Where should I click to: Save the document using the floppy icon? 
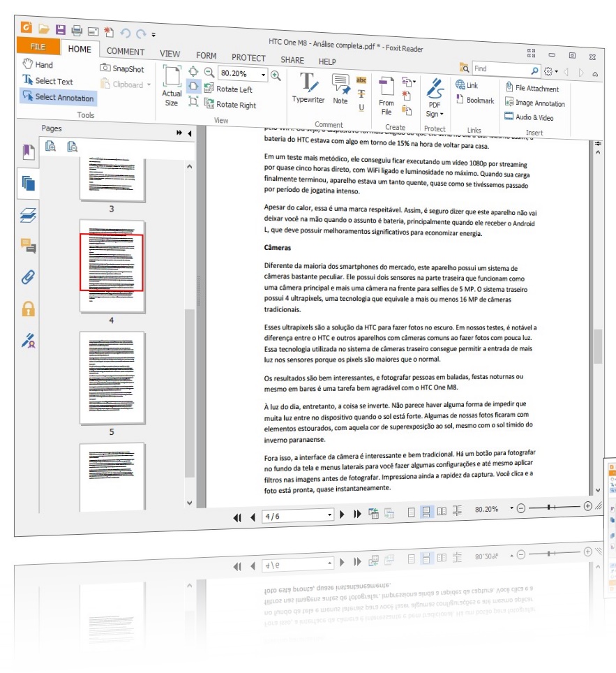(61, 29)
